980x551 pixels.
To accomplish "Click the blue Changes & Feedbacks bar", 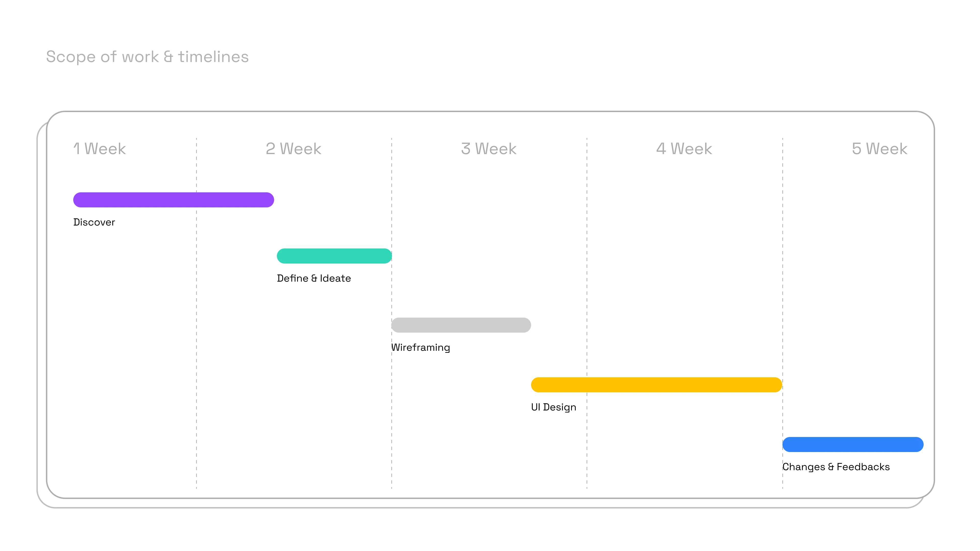I will [x=853, y=445].
